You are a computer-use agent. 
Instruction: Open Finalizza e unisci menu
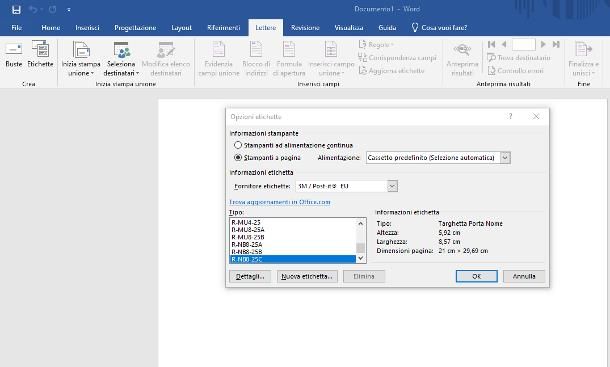tap(583, 59)
